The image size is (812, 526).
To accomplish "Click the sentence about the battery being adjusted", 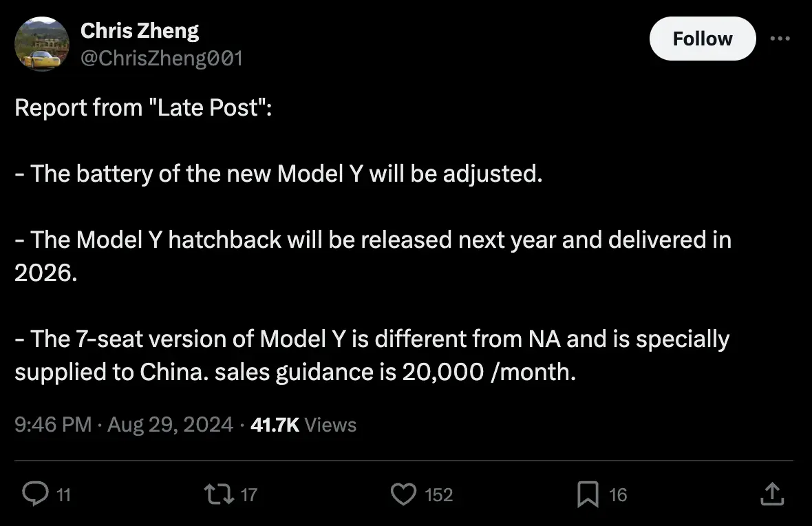I will pos(279,173).
